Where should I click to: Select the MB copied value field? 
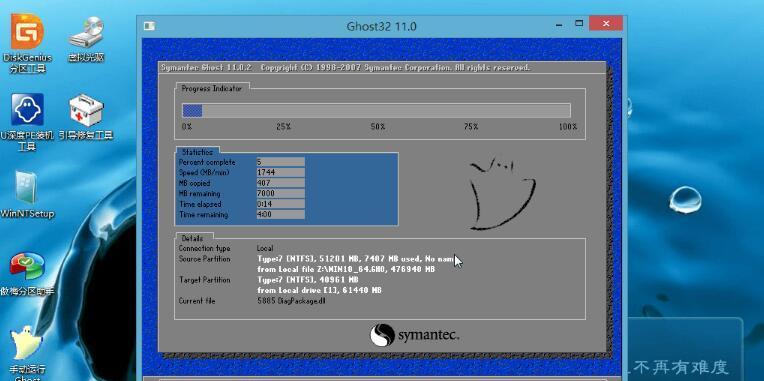point(280,183)
